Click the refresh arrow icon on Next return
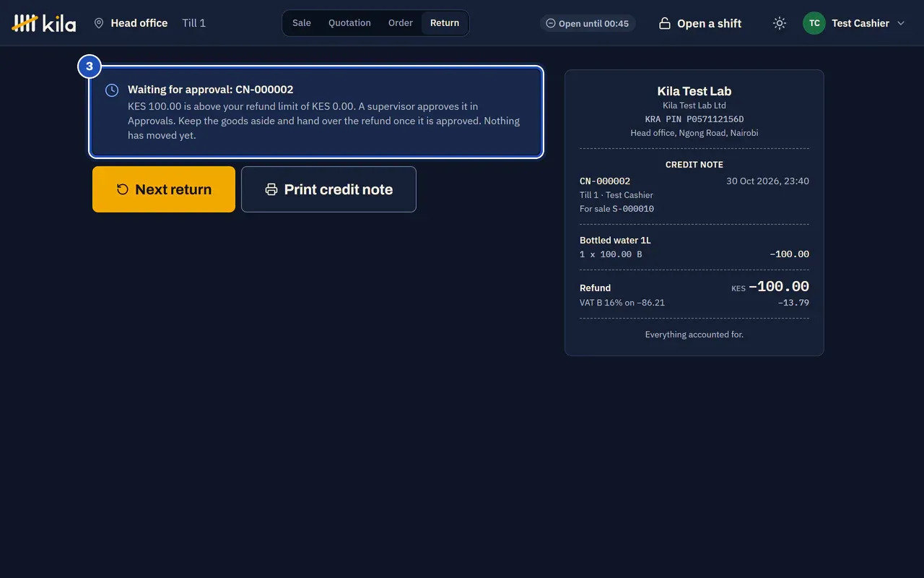Screen dimensions: 924x578 123,189
